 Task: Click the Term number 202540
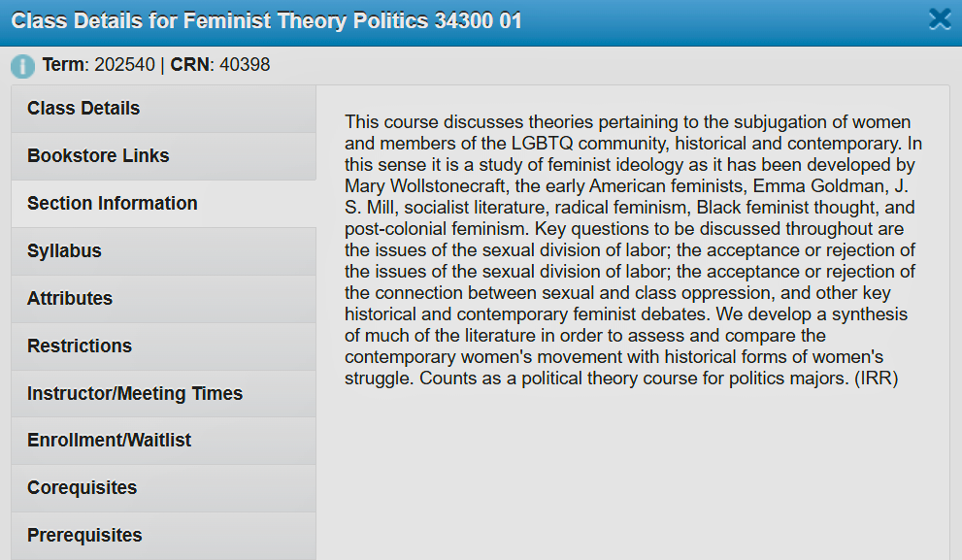(124, 64)
